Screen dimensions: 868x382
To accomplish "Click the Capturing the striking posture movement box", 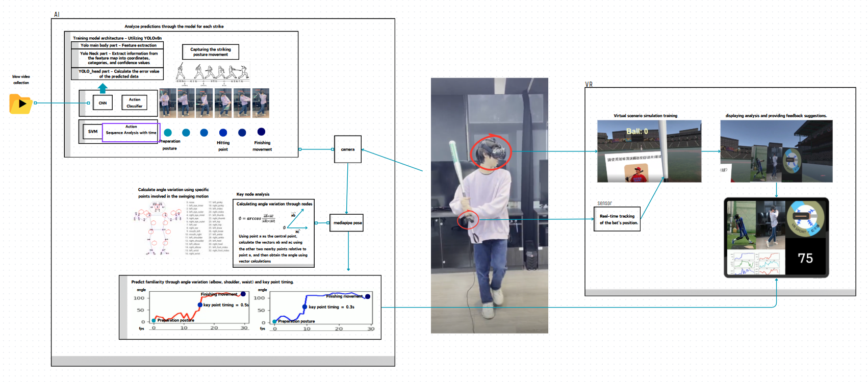I will pos(210,52).
